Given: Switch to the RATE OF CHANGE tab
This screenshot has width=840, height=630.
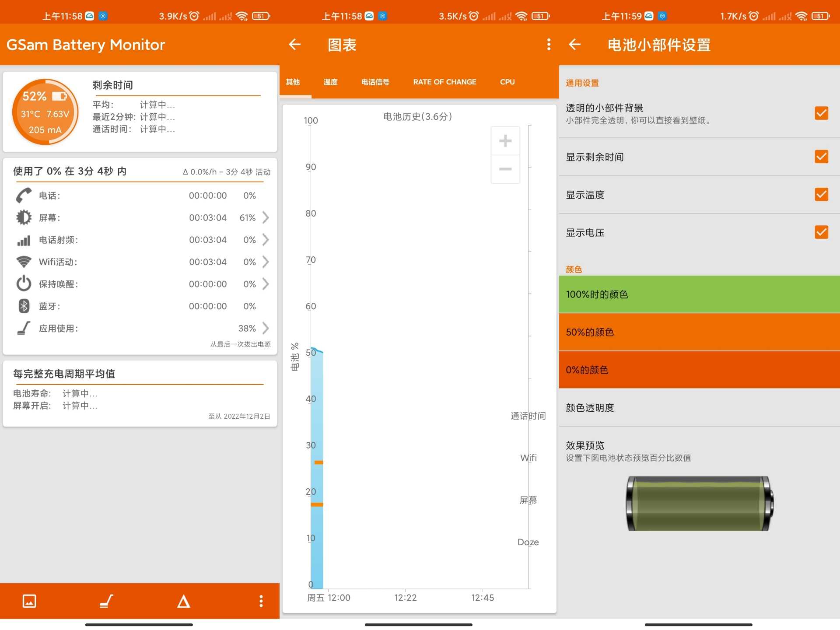Looking at the screenshot, I should click(444, 82).
